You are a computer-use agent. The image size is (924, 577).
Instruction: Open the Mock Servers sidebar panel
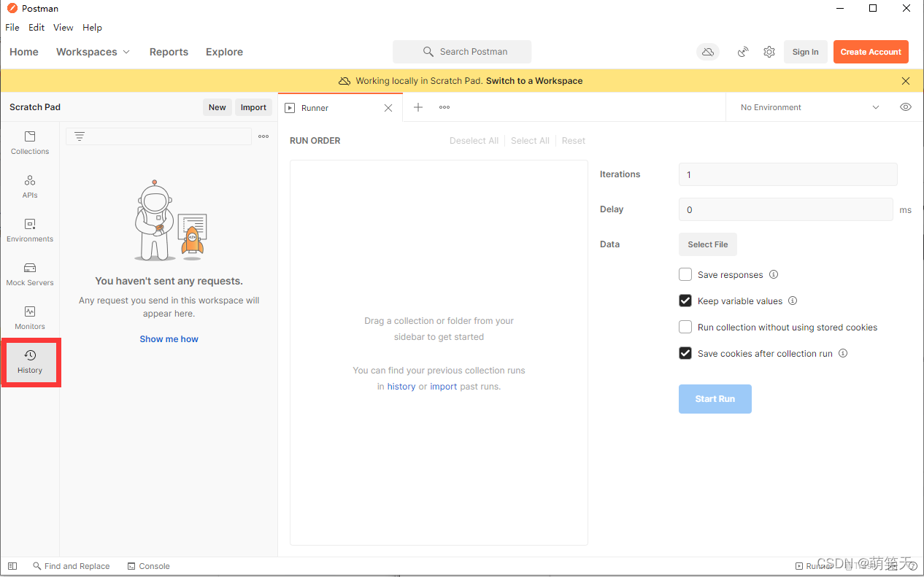click(30, 274)
